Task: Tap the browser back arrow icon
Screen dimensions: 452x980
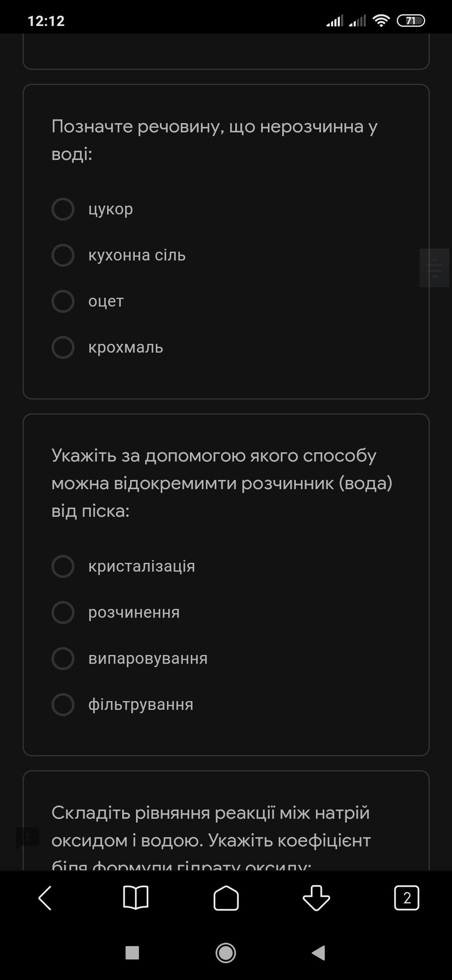Action: (x=45, y=898)
